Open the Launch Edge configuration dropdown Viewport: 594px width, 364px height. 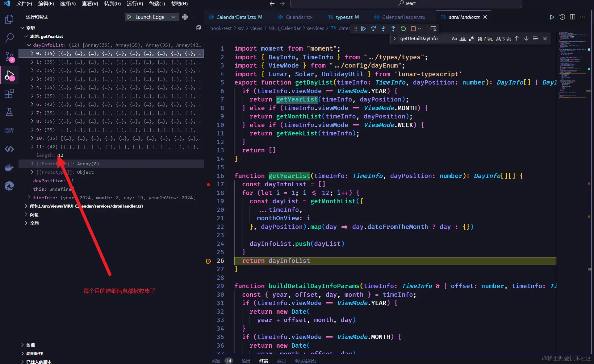[174, 17]
